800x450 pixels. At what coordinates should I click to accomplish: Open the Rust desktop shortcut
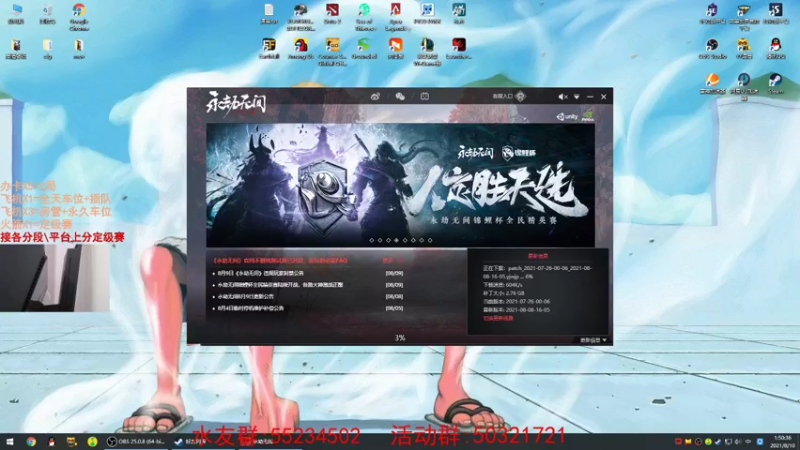tap(459, 14)
